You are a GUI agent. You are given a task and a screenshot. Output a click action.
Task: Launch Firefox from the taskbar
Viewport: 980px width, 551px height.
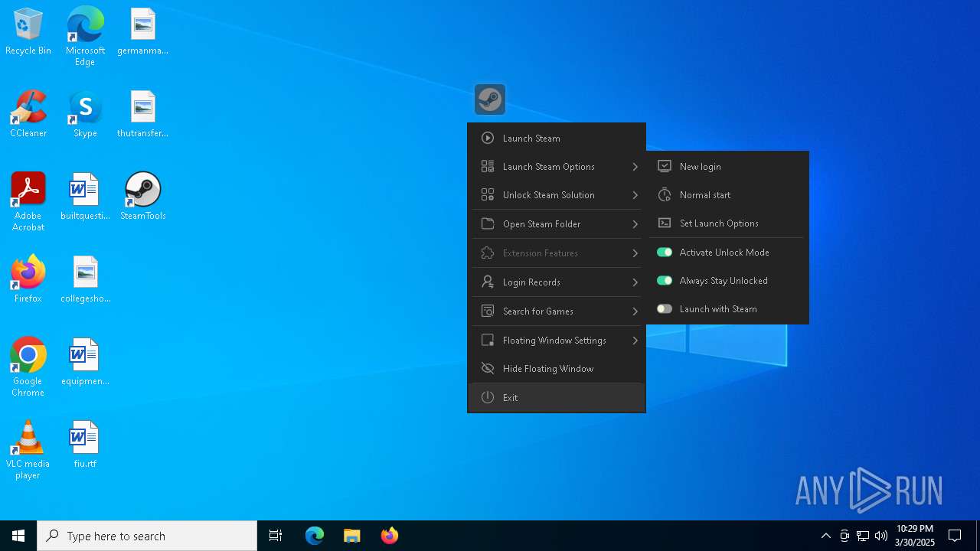click(390, 536)
